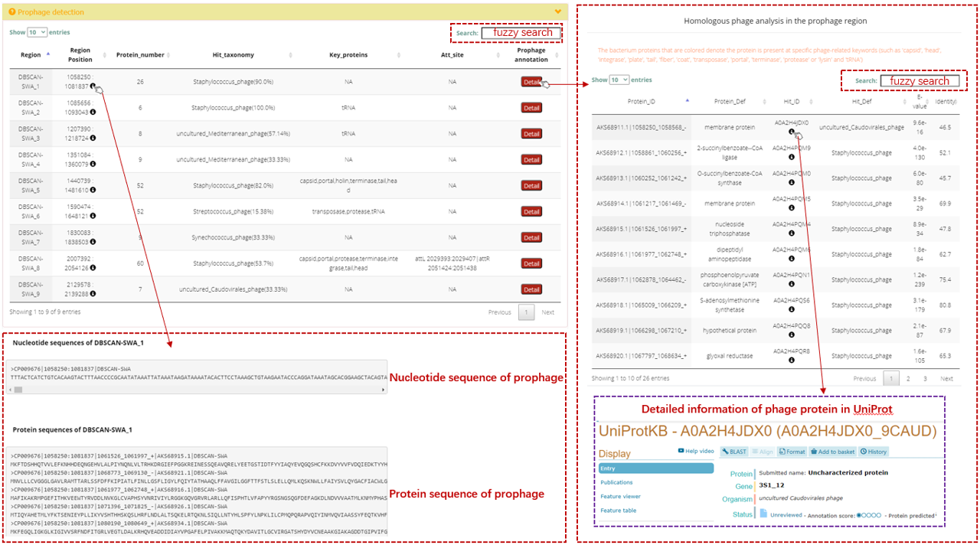The width and height of the screenshot is (980, 545).
Task: Click the info icon under Hit_ID A0A2H4PQM9
Action: click(792, 157)
